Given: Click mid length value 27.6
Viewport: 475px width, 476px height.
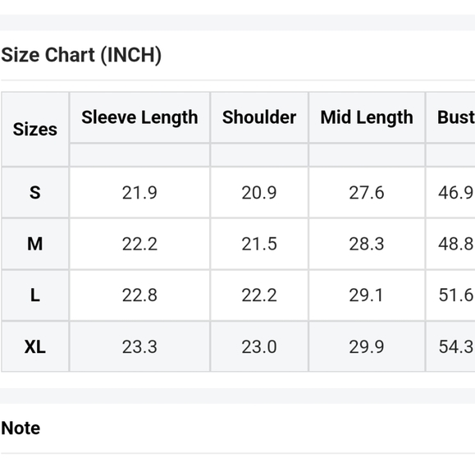Looking at the screenshot, I should click(x=367, y=193).
